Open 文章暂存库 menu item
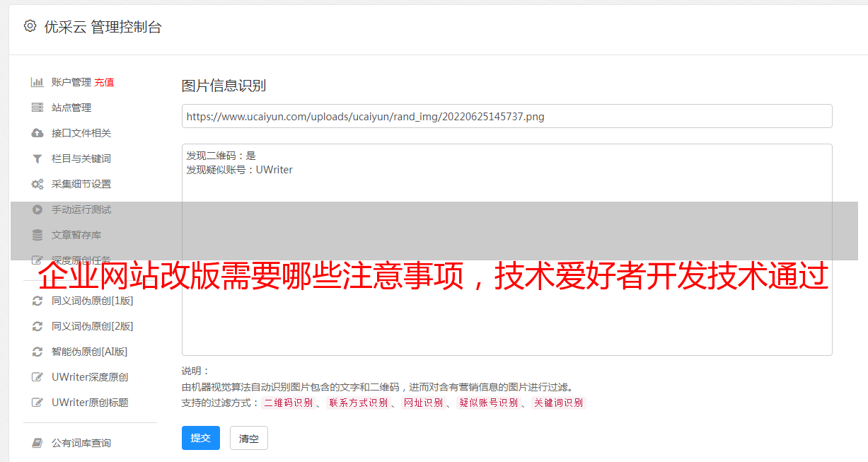Viewport: 868px width, 462px height. 76,235
